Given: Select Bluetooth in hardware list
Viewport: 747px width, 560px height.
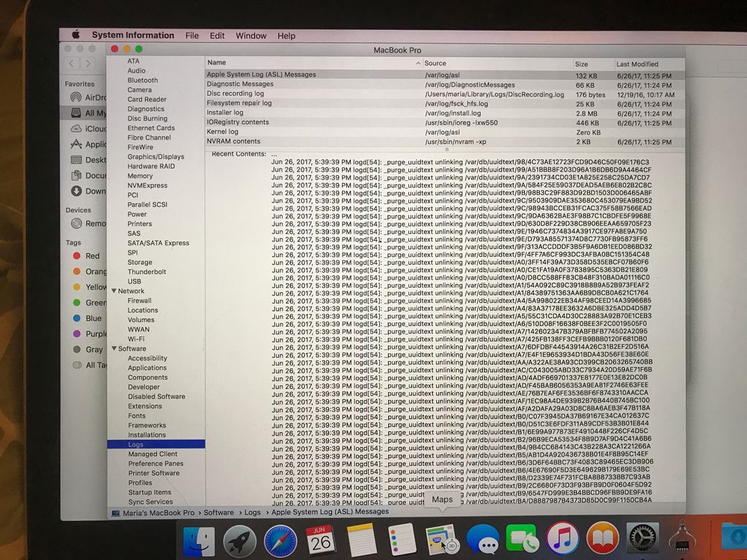Looking at the screenshot, I should (142, 80).
